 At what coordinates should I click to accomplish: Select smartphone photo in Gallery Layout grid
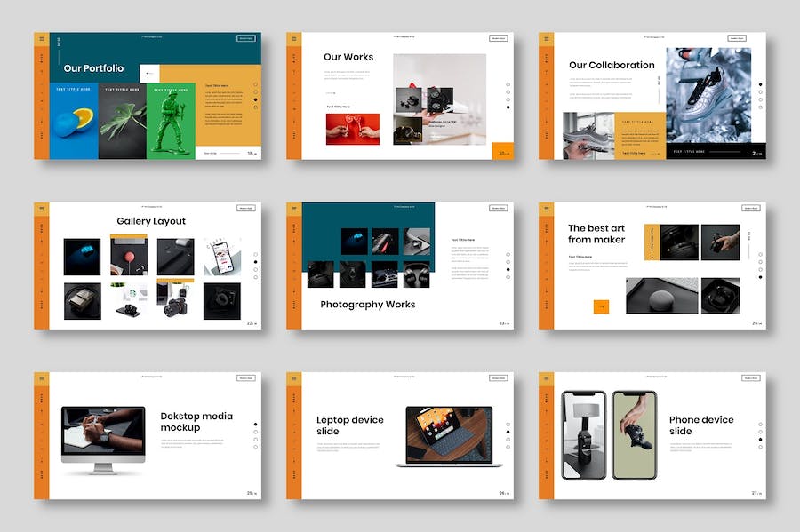221,257
